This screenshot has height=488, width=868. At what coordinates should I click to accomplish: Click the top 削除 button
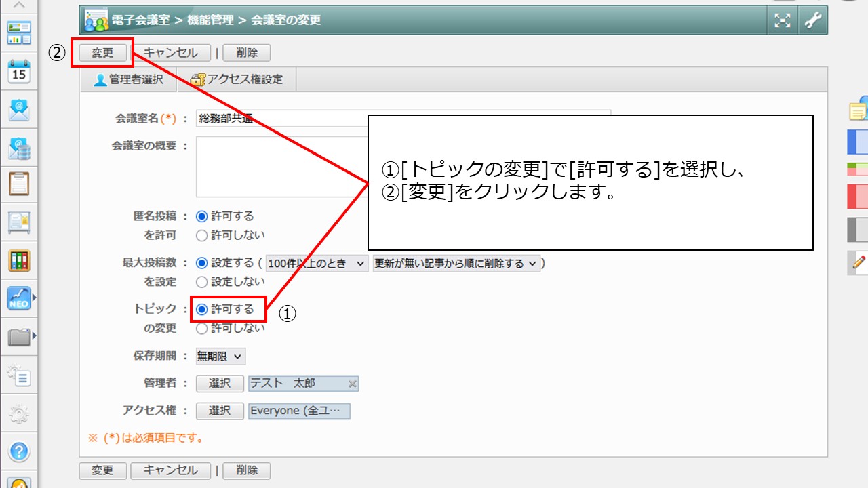[x=246, y=53]
